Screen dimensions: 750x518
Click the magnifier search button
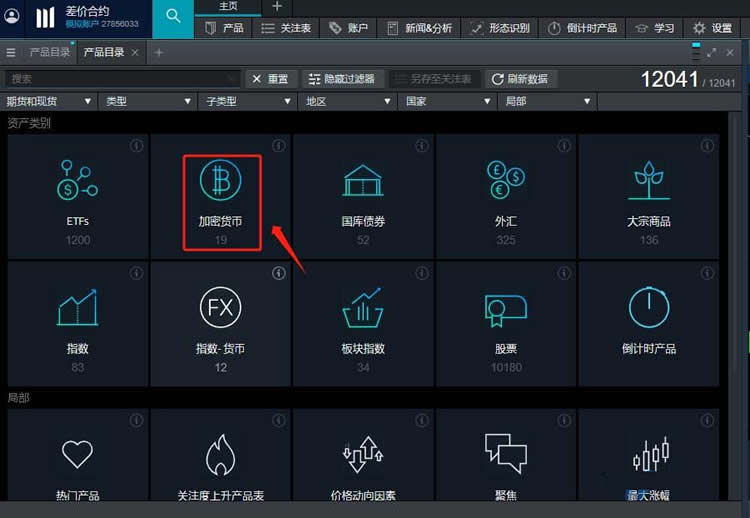pyautogui.click(x=173, y=17)
